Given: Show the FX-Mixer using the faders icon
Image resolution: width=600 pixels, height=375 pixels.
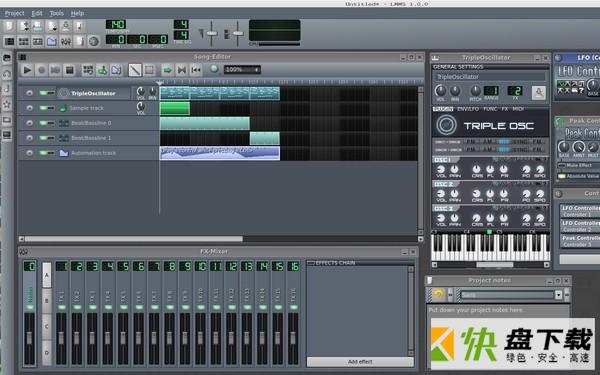Looking at the screenshot, I should point(65,41).
